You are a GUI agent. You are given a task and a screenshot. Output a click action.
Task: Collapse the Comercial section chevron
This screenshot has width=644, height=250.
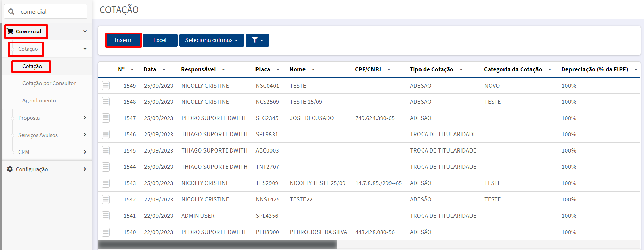pos(85,31)
